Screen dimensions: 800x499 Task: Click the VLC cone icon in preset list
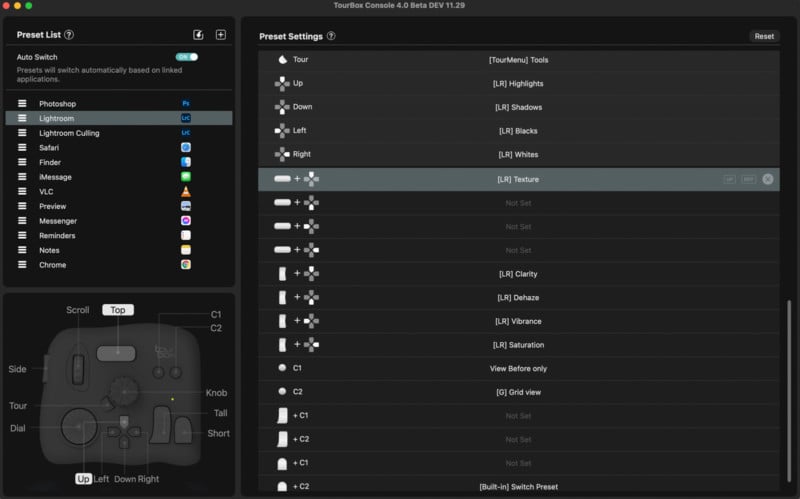pos(186,191)
